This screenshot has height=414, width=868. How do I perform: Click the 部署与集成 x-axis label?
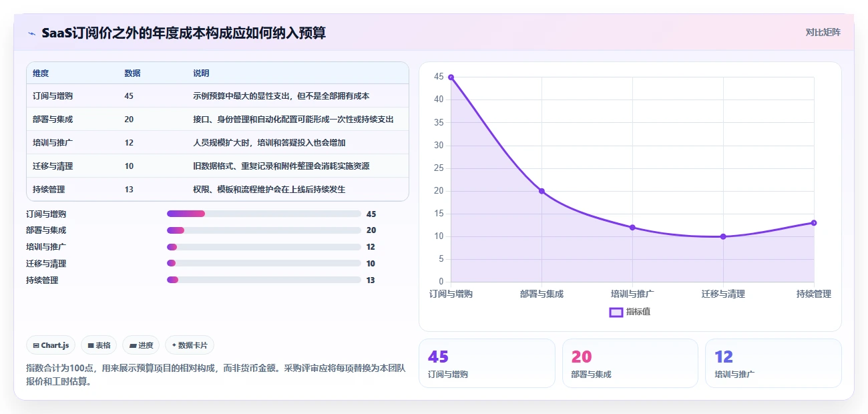pos(541,294)
